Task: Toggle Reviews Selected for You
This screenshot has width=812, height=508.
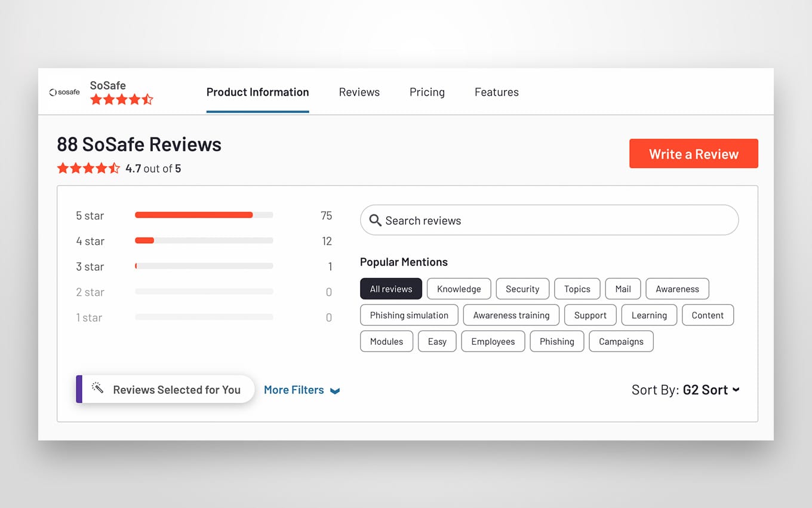Action: click(x=165, y=389)
